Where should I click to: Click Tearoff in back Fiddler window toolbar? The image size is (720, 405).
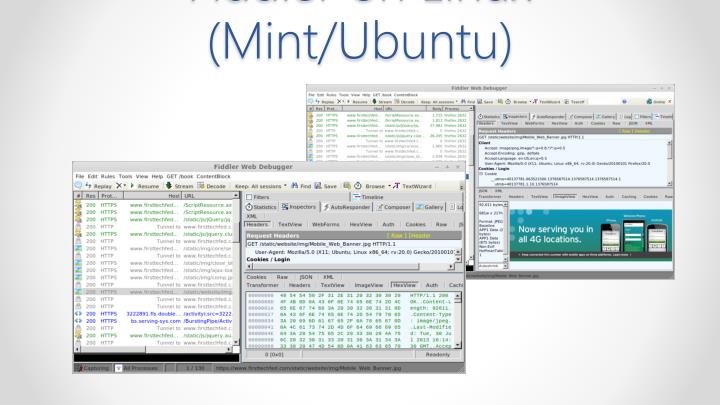click(x=574, y=101)
